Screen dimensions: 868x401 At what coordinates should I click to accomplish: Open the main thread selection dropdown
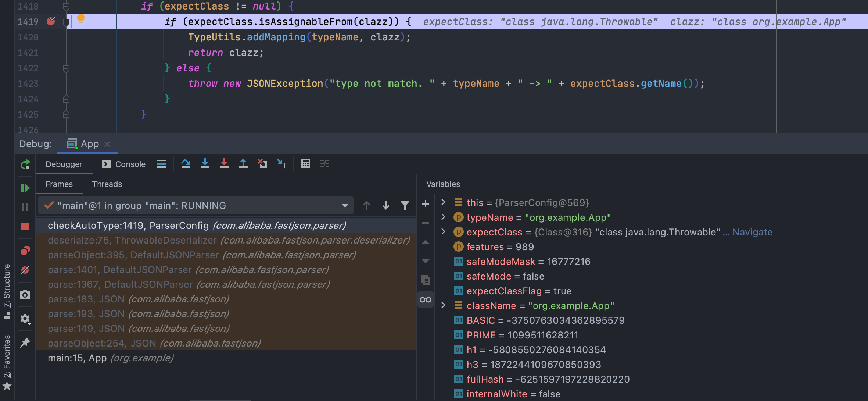pos(345,206)
